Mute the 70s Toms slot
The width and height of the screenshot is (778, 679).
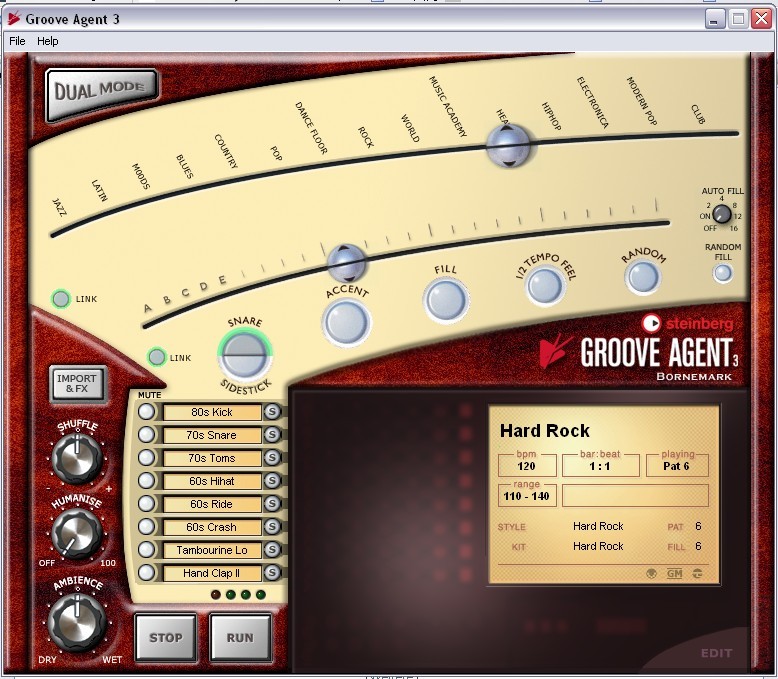click(146, 457)
